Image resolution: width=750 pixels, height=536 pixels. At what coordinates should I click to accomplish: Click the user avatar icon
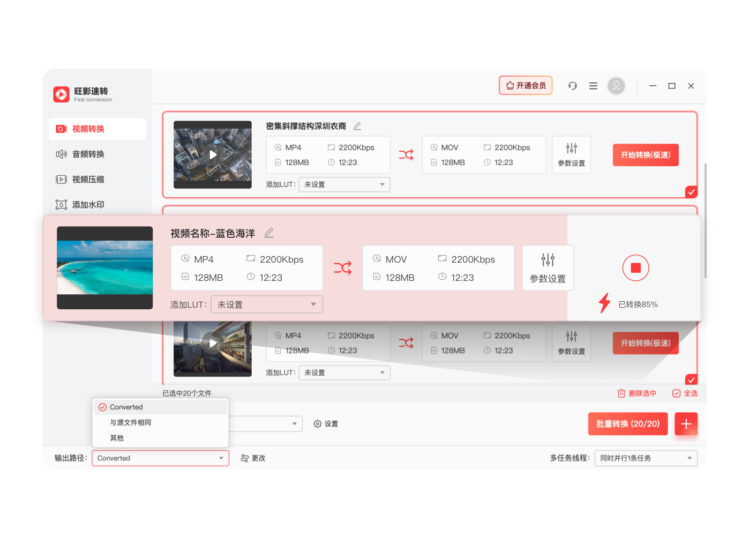(x=616, y=86)
